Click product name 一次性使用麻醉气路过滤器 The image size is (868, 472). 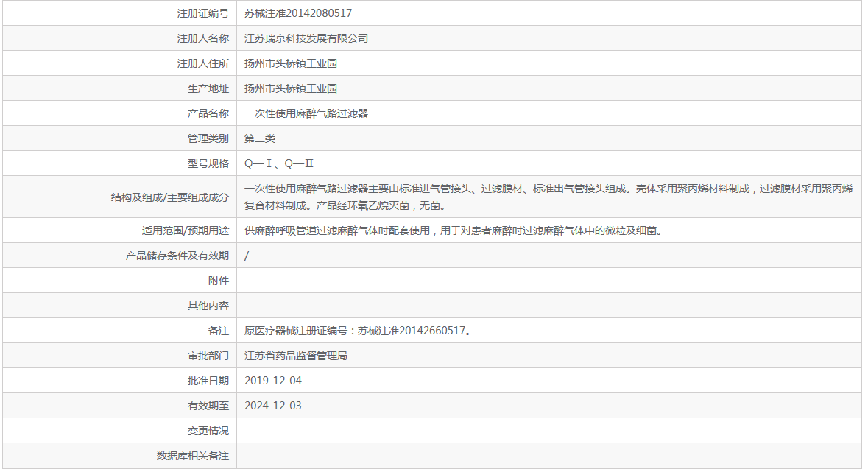(x=306, y=113)
